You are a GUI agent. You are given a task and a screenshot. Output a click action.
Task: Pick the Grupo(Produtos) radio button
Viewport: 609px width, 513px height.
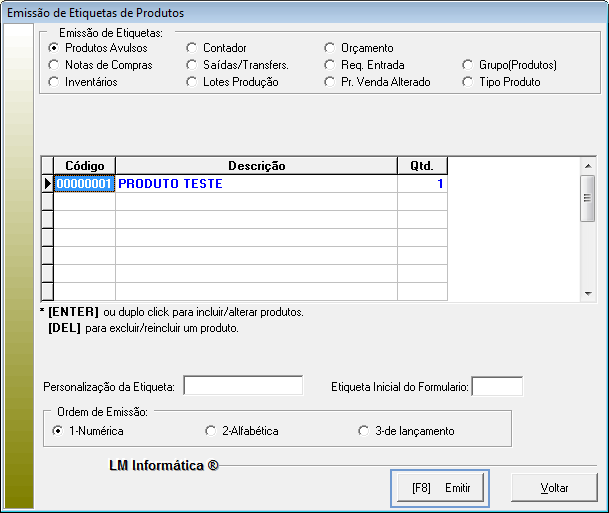469,65
